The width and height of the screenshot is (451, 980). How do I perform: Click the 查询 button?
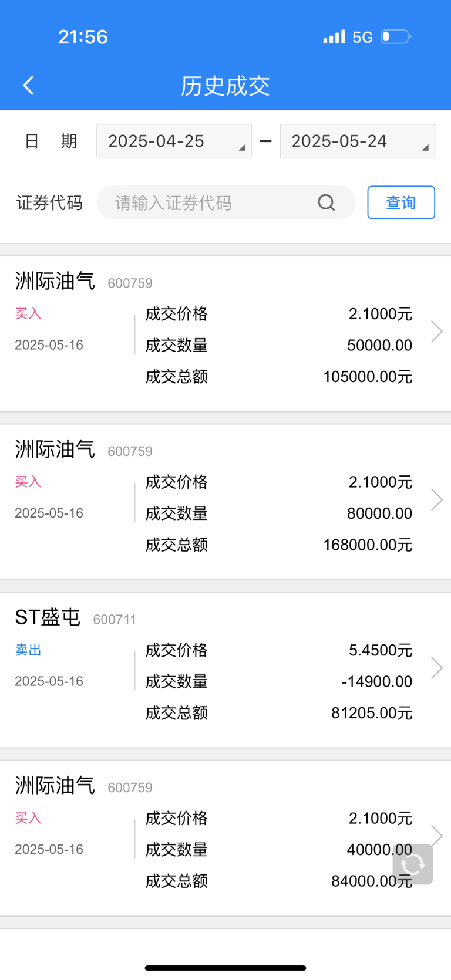[x=401, y=202]
